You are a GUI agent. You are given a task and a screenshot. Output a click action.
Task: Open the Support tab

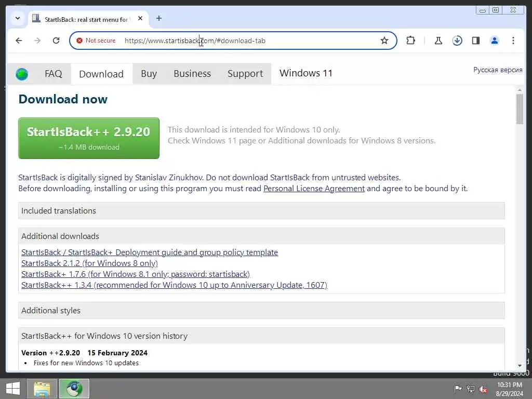pyautogui.click(x=245, y=74)
